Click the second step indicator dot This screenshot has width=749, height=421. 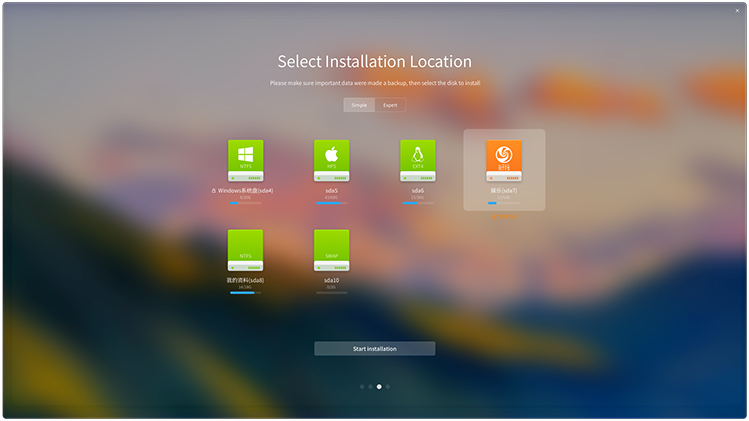pyautogui.click(x=370, y=387)
